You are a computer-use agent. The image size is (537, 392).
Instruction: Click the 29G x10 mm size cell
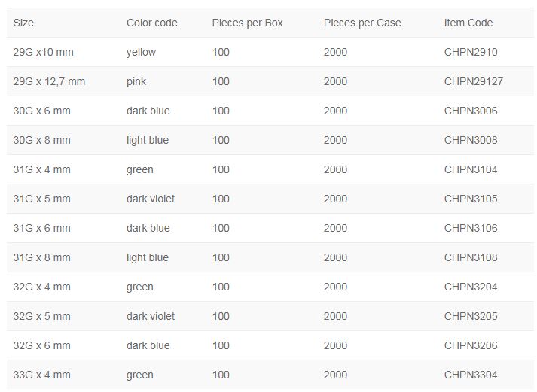(44, 52)
